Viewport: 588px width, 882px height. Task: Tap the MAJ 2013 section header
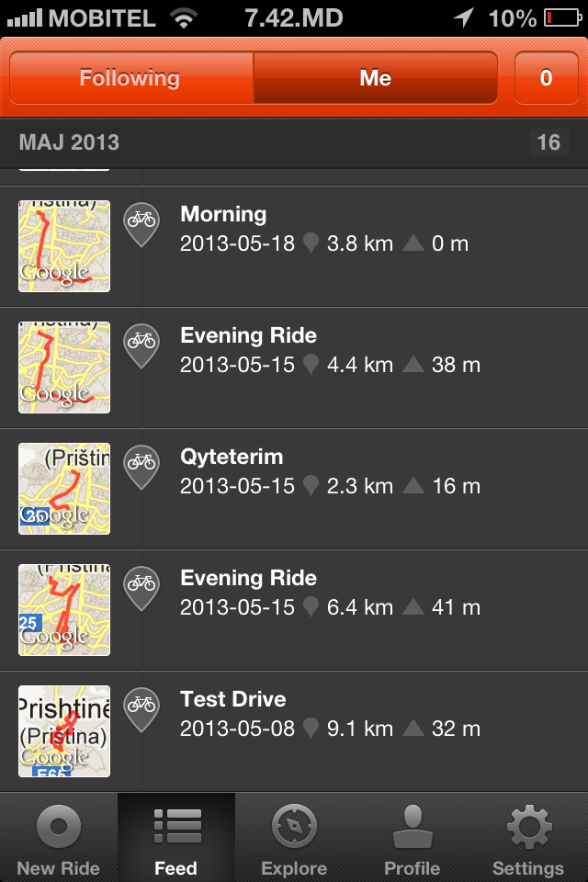(x=70, y=142)
